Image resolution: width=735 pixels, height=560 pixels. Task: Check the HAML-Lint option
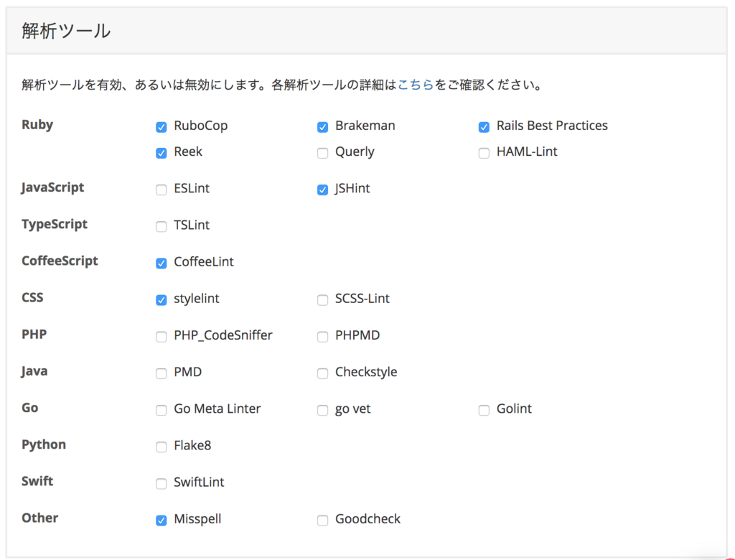pyautogui.click(x=484, y=154)
